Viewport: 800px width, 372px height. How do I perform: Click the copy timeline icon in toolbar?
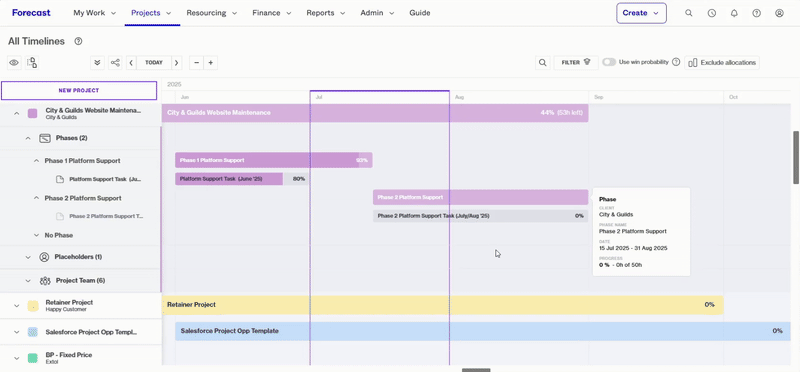[x=32, y=63]
